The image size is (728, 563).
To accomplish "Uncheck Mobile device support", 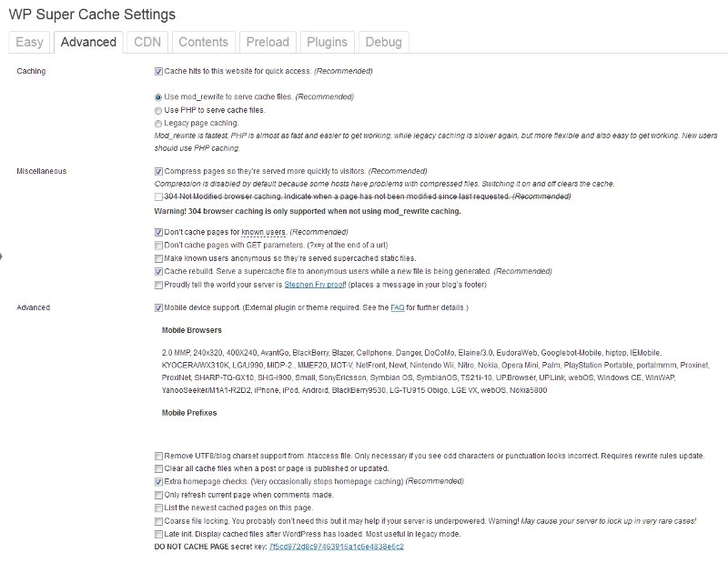I will (x=158, y=308).
